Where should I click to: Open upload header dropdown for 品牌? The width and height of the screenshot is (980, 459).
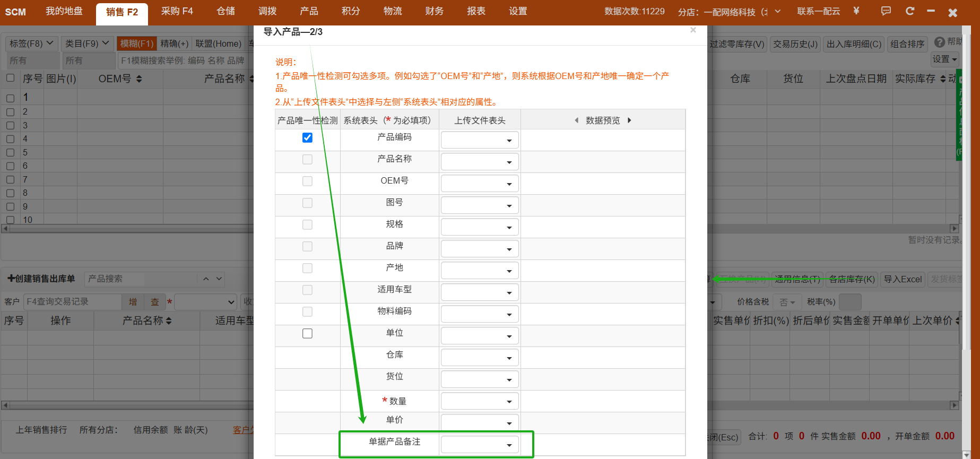click(x=480, y=249)
